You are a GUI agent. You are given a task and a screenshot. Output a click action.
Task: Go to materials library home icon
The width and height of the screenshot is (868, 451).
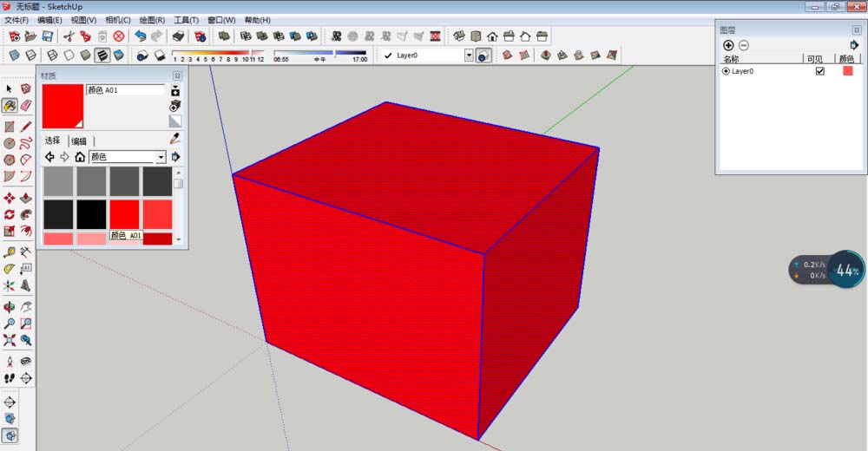pyautogui.click(x=80, y=157)
